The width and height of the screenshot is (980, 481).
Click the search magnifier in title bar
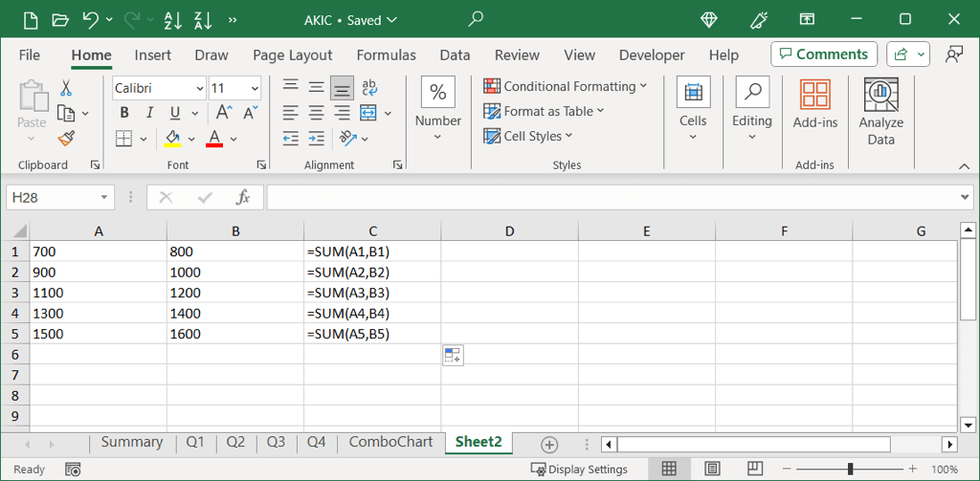[476, 19]
